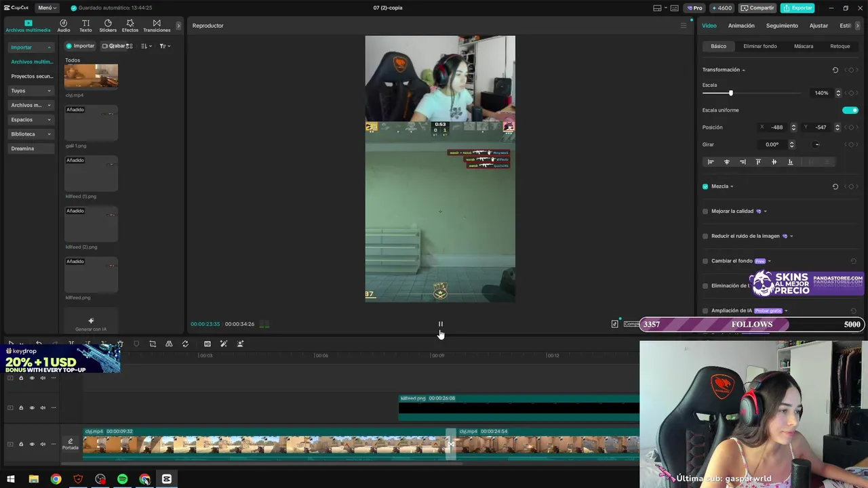
Task: Open the Stickers tab
Action: [108, 26]
